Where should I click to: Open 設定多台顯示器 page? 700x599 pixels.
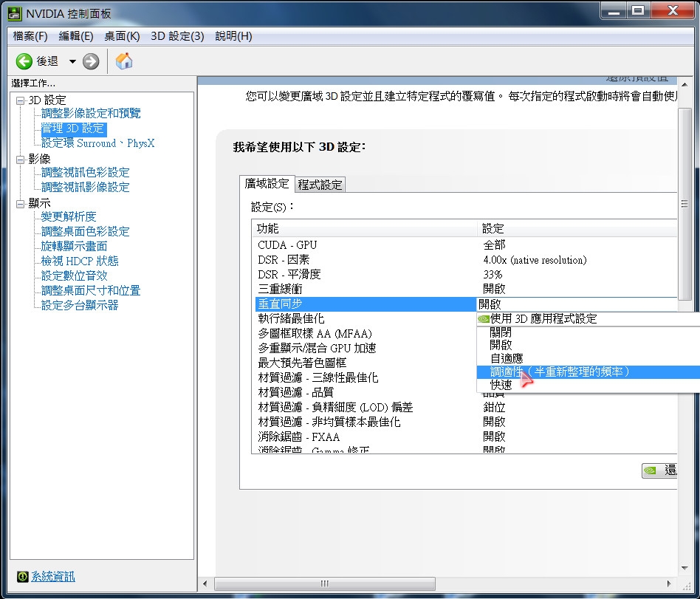[80, 305]
